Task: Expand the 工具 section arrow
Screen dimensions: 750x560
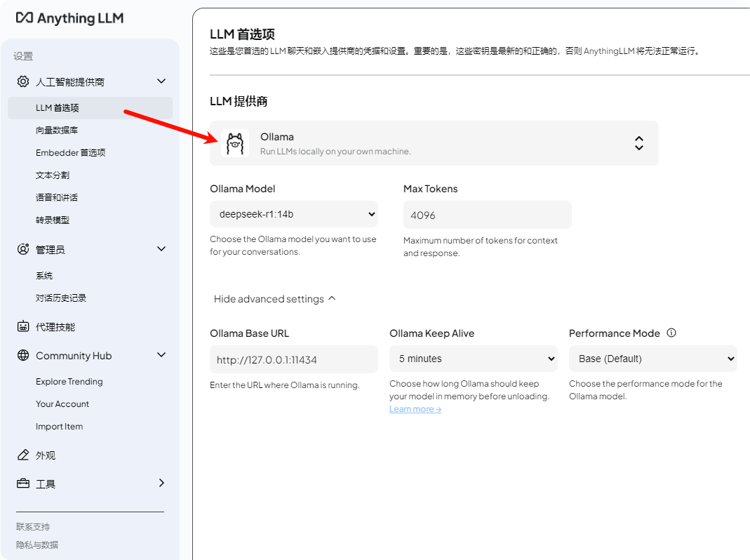Action: click(x=161, y=483)
